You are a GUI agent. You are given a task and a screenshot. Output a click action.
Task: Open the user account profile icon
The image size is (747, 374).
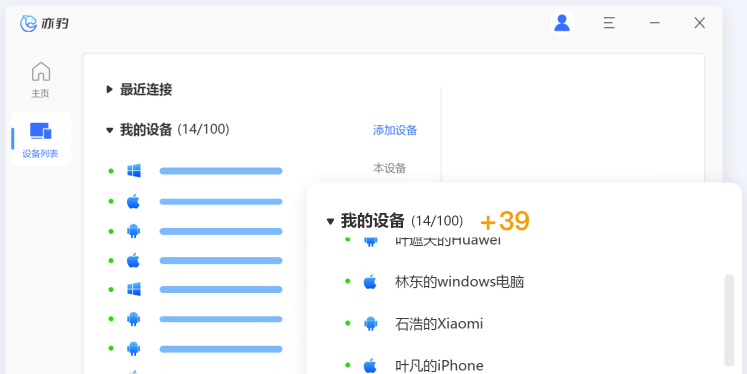pos(562,22)
